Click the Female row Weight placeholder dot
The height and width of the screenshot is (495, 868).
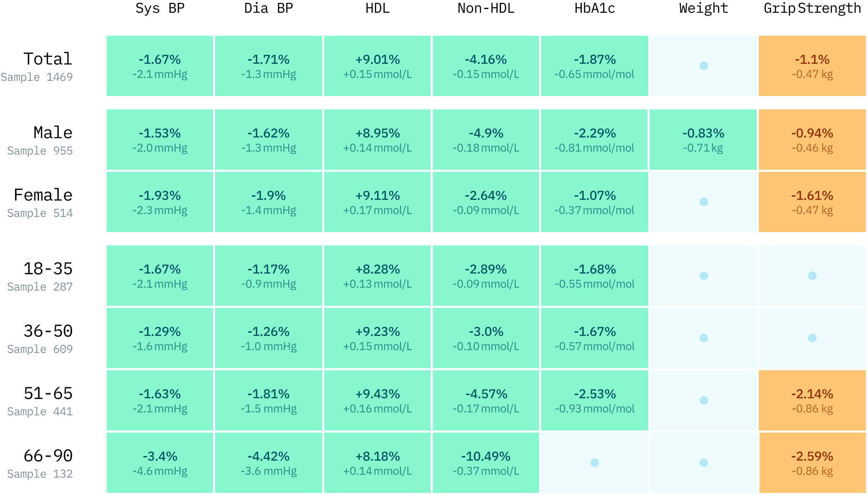pos(704,202)
